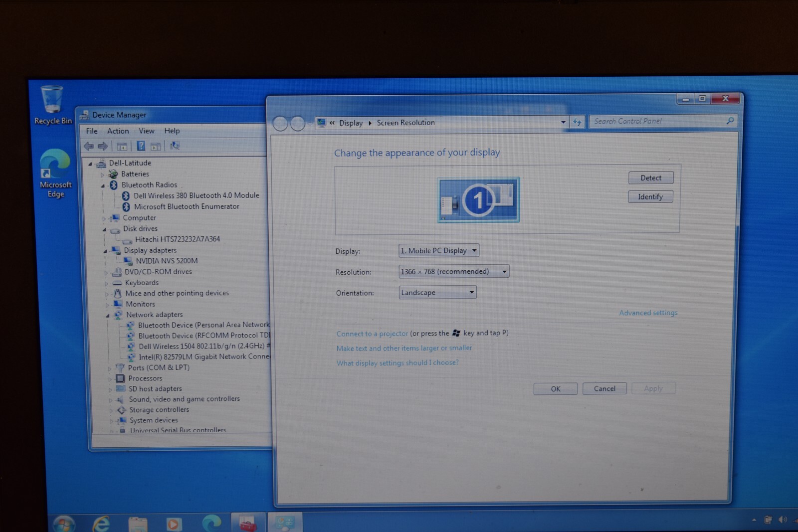Select Microsoft Bluetooth Enumerator
The width and height of the screenshot is (798, 532).
(187, 206)
